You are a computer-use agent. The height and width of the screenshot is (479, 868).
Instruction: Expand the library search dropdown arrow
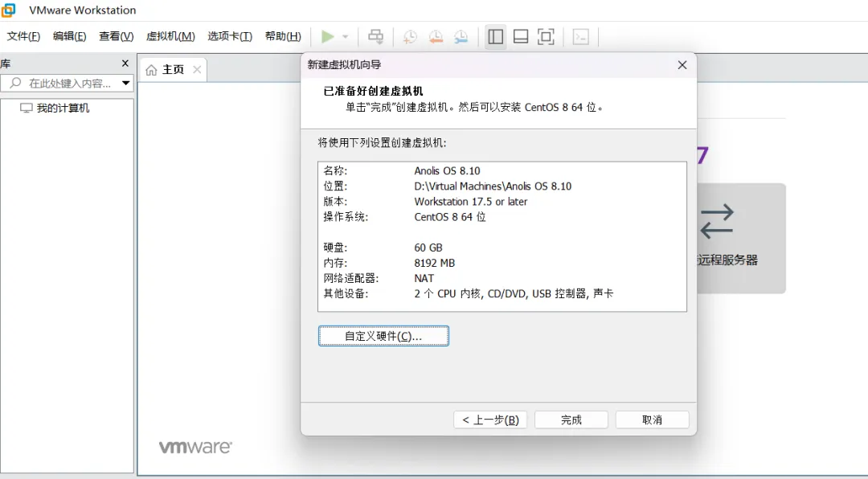coord(125,84)
